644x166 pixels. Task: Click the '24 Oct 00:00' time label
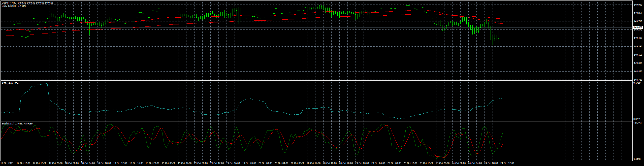tap(459, 163)
